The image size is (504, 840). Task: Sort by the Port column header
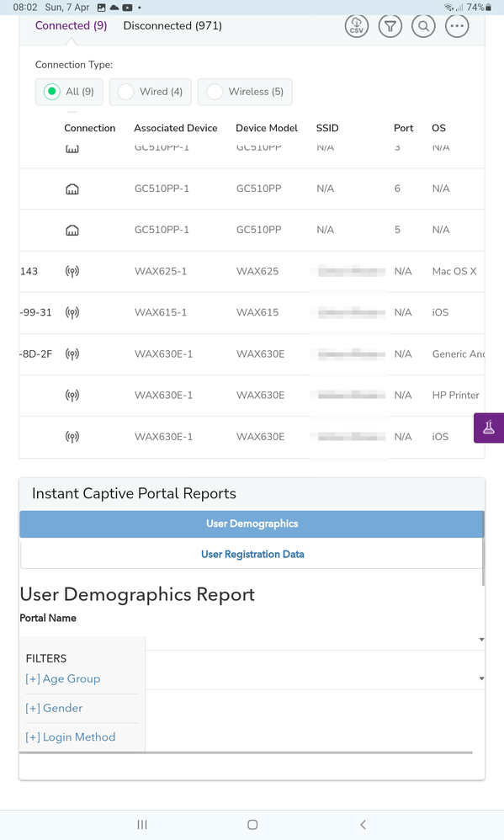pyautogui.click(x=403, y=128)
